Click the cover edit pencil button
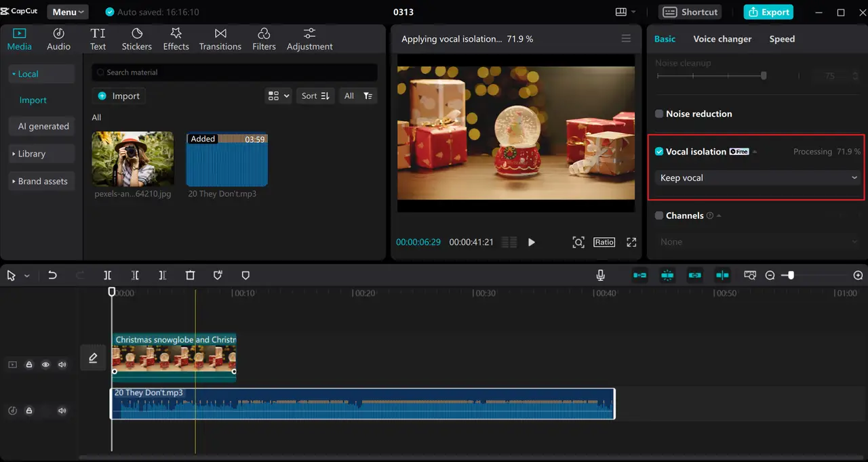Screen dimensions: 868x462 pyautogui.click(x=93, y=358)
